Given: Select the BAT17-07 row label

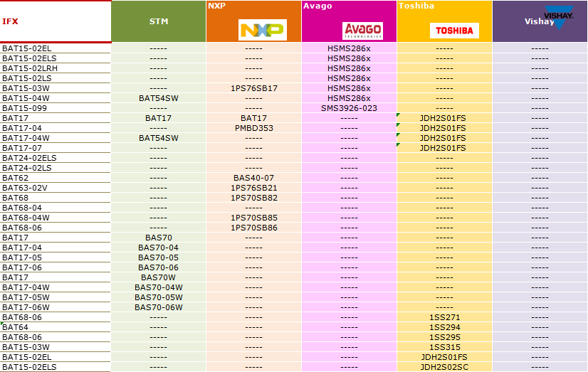Looking at the screenshot, I should coord(22,148).
